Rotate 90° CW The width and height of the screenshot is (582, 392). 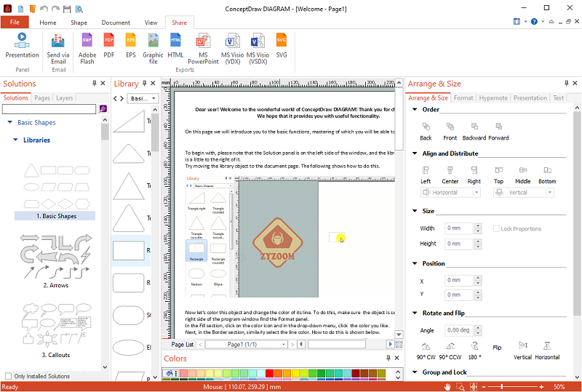(x=426, y=351)
